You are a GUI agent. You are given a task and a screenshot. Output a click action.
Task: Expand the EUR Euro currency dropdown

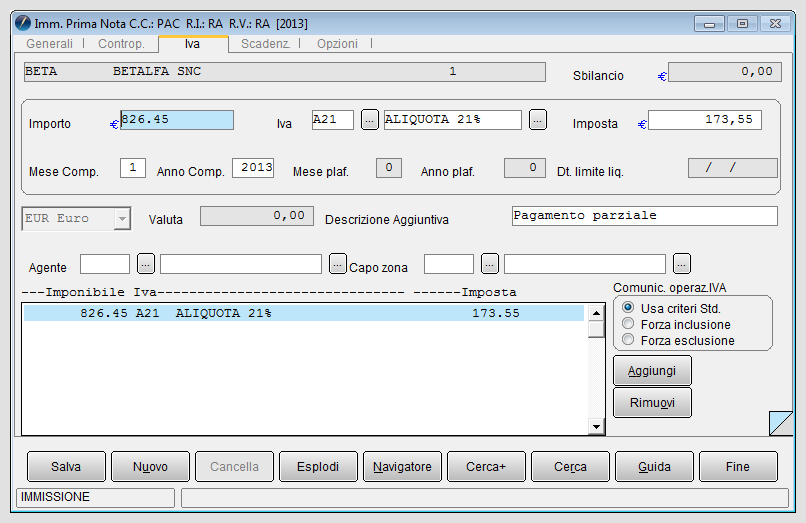click(122, 219)
